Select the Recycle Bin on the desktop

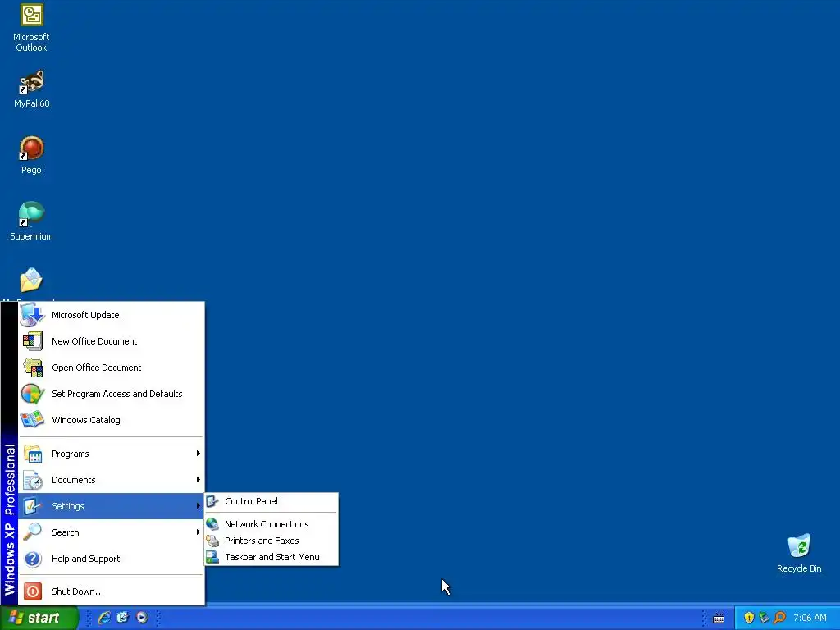pyautogui.click(x=799, y=554)
